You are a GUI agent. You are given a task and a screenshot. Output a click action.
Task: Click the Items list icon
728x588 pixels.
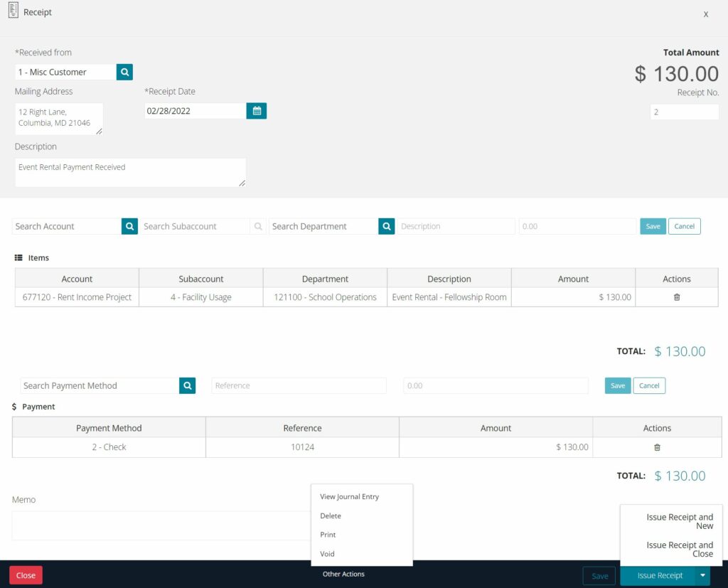pyautogui.click(x=18, y=257)
